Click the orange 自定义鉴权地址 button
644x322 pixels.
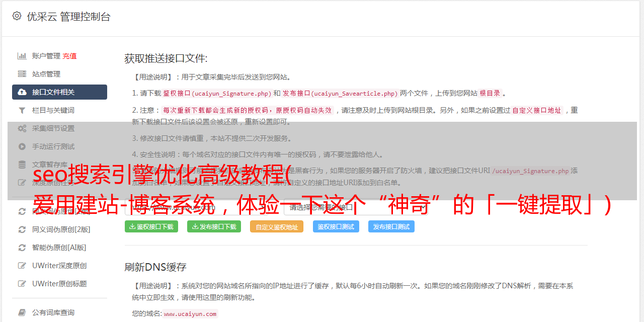tap(277, 226)
